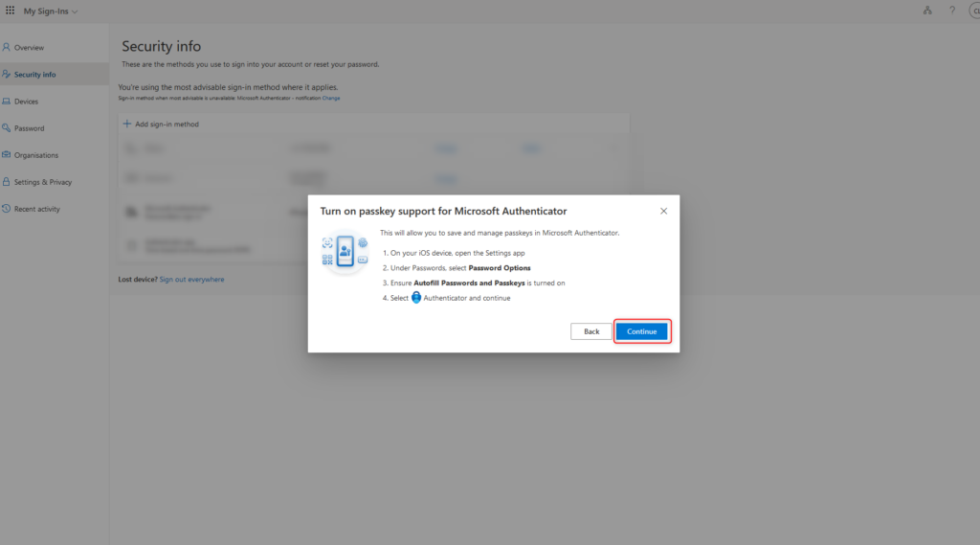Open the app launcher waffle icon
This screenshot has width=980, height=545.
click(x=10, y=11)
